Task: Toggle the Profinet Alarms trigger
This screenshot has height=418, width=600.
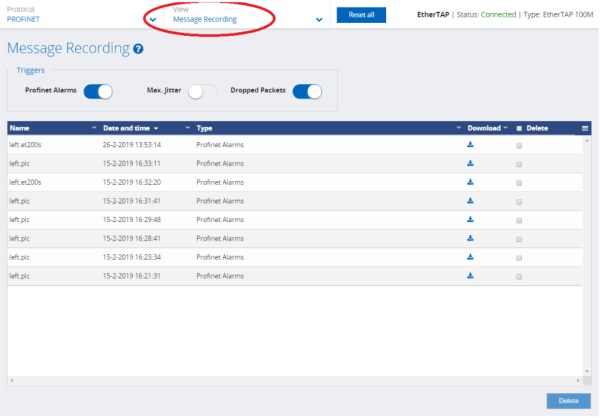Action: coord(98,92)
